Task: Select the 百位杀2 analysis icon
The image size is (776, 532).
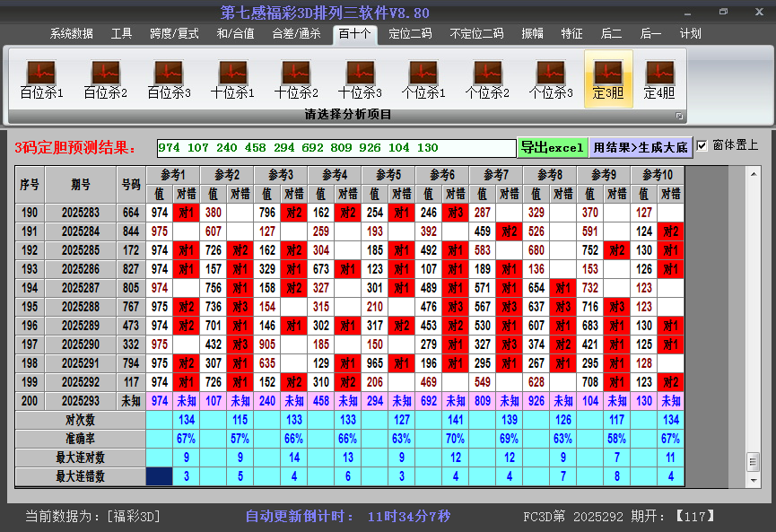Action: click(x=105, y=79)
